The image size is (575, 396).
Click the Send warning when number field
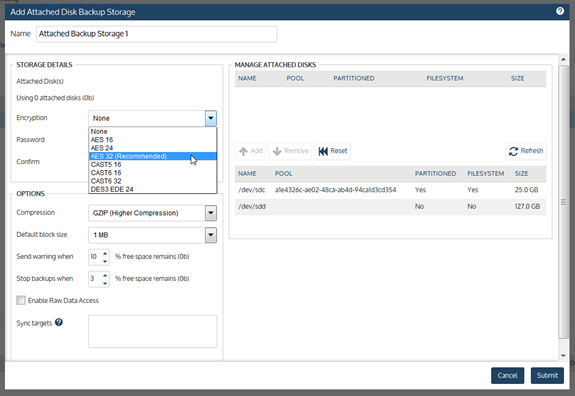95,257
